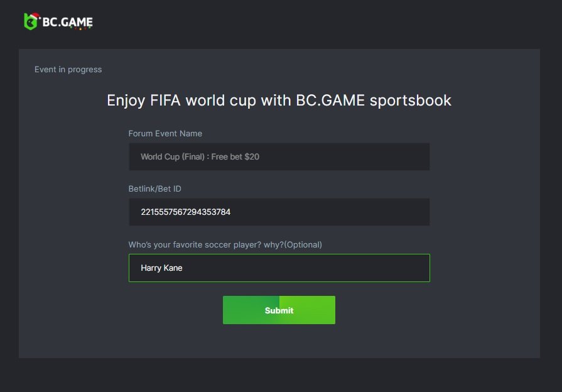Click the "World Cup (Final) : Free bet $20" text
Screen dimensions: 562x392
click(x=200, y=157)
